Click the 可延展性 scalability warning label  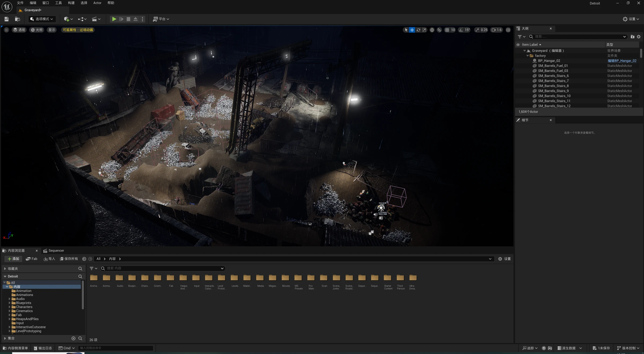[78, 30]
